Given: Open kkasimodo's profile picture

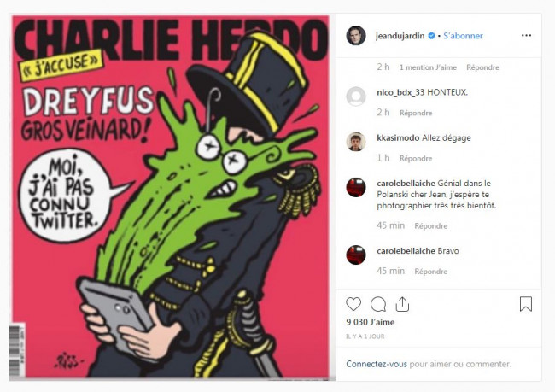Looking at the screenshot, I should (356, 142).
